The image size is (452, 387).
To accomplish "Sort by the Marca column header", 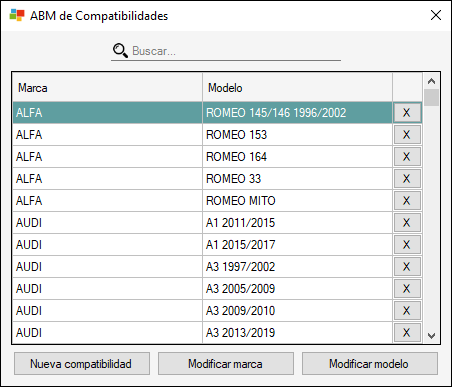I will click(x=107, y=88).
